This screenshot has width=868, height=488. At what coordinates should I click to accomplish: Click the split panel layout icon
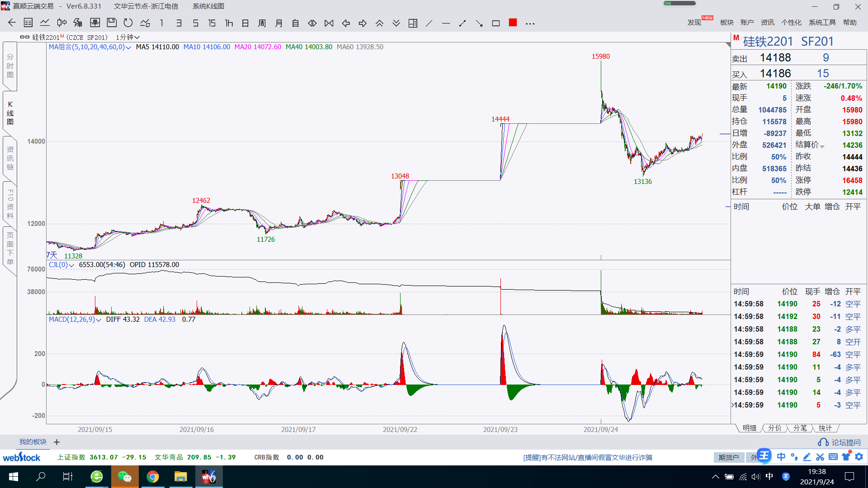413,23
